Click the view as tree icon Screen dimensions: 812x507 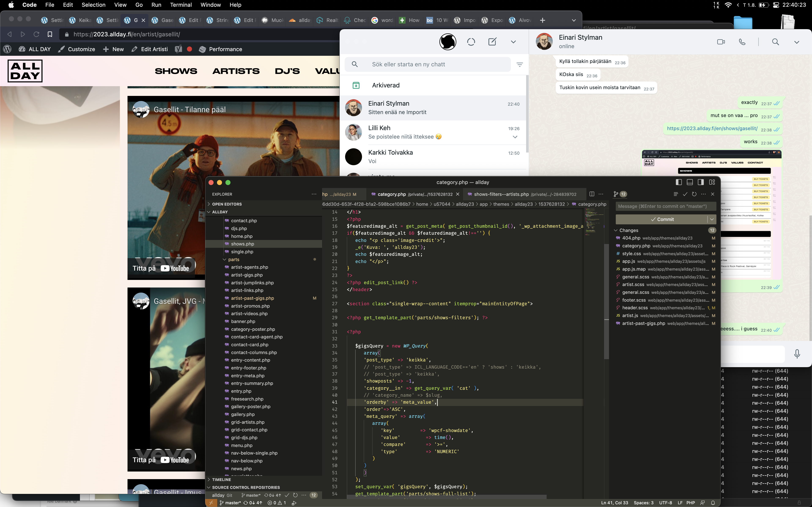[676, 194]
